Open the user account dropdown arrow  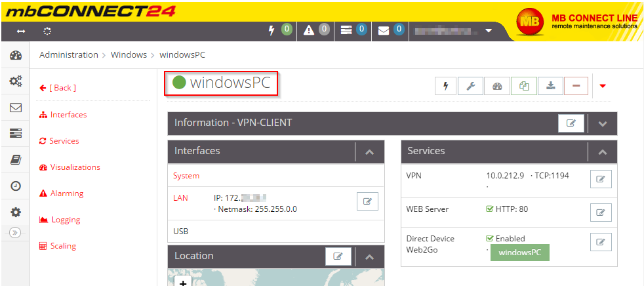tap(489, 31)
